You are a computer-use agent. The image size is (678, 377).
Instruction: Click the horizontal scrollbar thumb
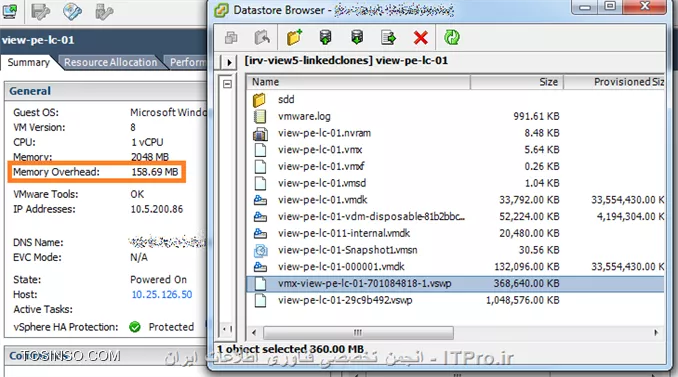(358, 332)
